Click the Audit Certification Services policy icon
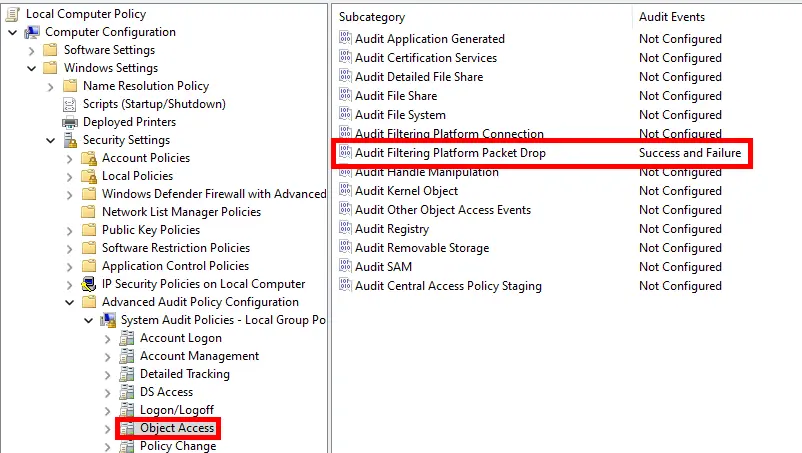Viewport: 802px width, 453px height. click(345, 57)
